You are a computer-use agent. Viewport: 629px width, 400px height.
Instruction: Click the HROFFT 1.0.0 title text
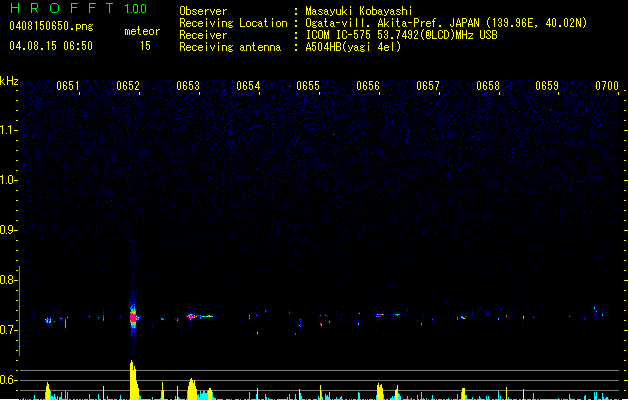(79, 8)
